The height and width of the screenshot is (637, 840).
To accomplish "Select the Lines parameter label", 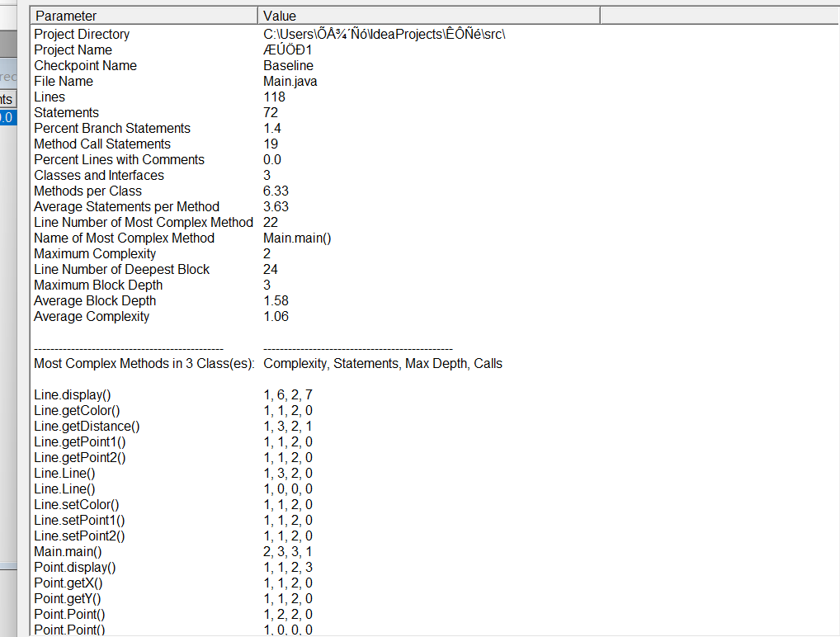I will pyautogui.click(x=50, y=97).
